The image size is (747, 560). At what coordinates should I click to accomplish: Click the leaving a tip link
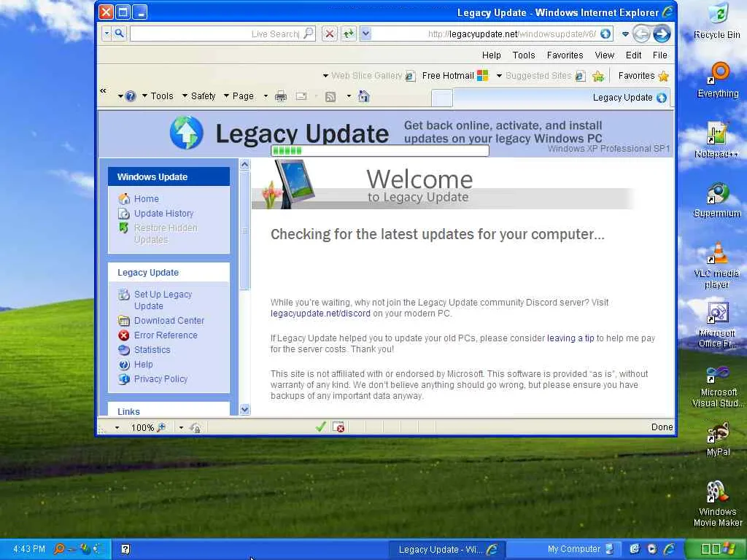point(570,338)
